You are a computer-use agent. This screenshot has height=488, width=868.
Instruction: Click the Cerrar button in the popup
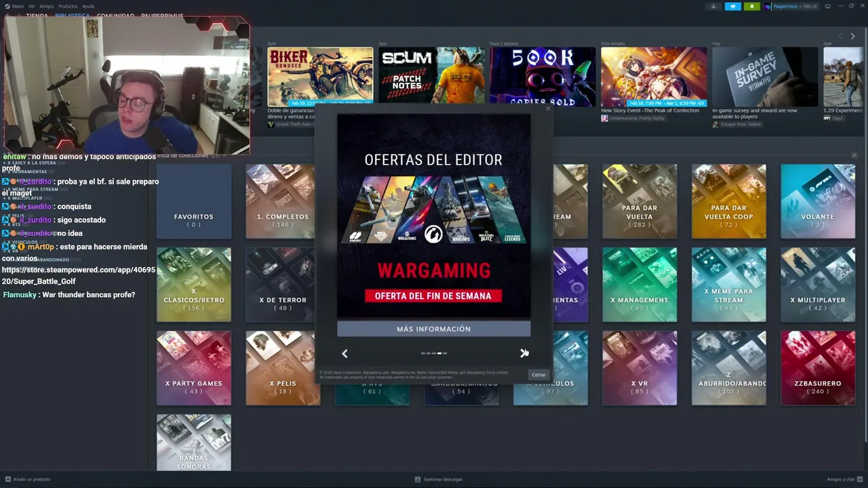[538, 375]
